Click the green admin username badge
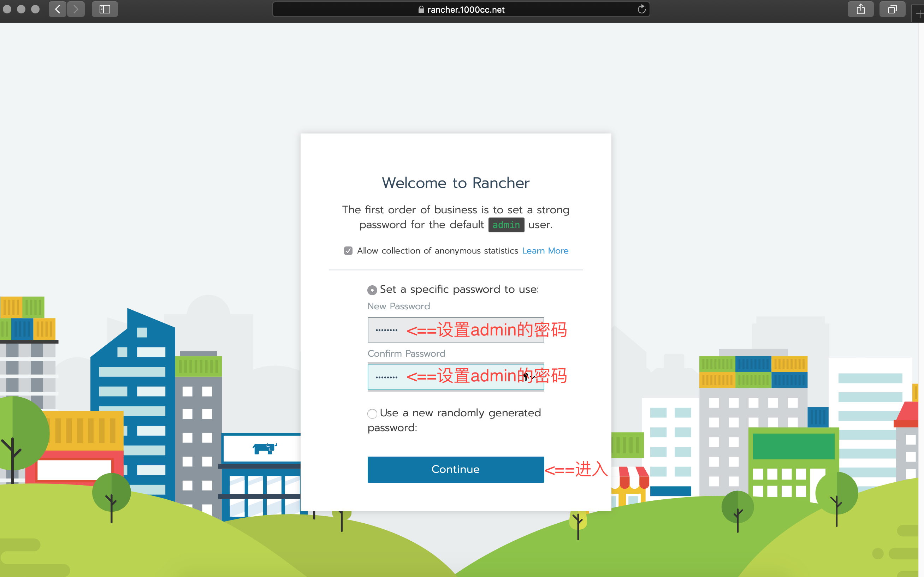 pos(506,225)
